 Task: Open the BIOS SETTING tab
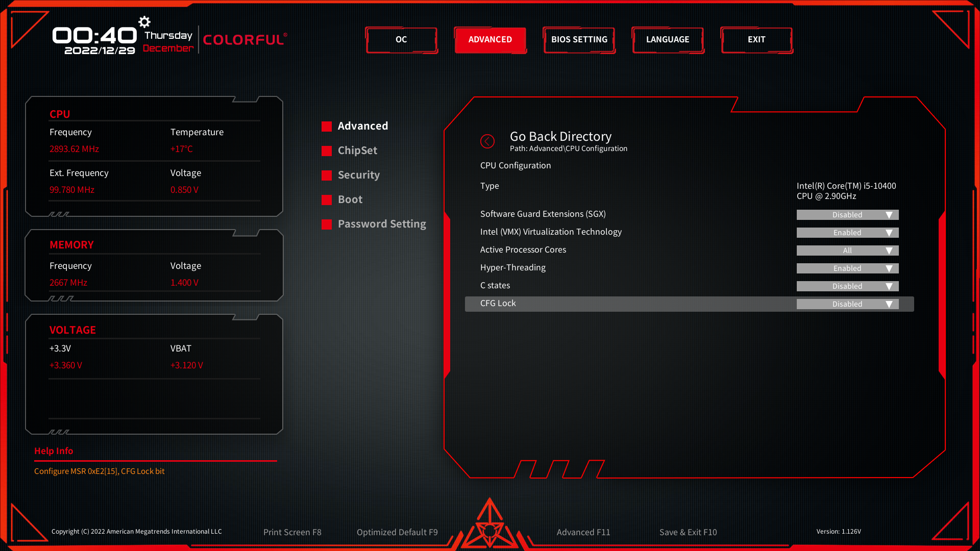pyautogui.click(x=579, y=40)
